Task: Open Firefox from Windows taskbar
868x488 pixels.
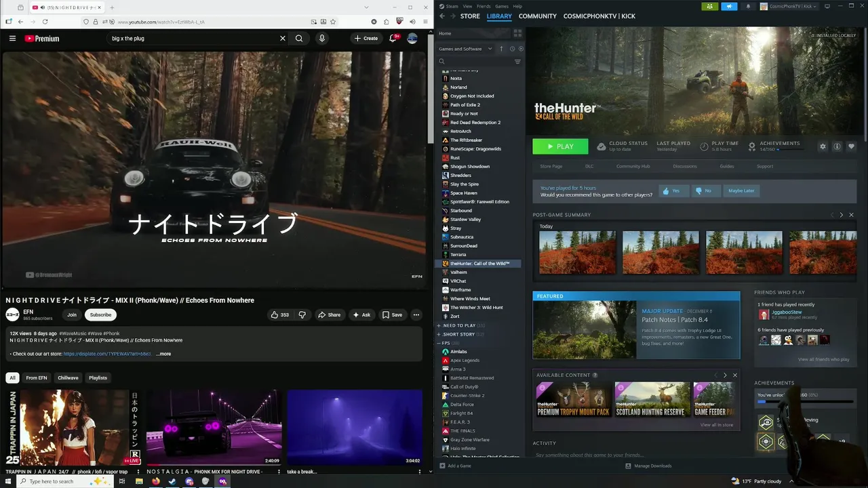Action: [155, 481]
